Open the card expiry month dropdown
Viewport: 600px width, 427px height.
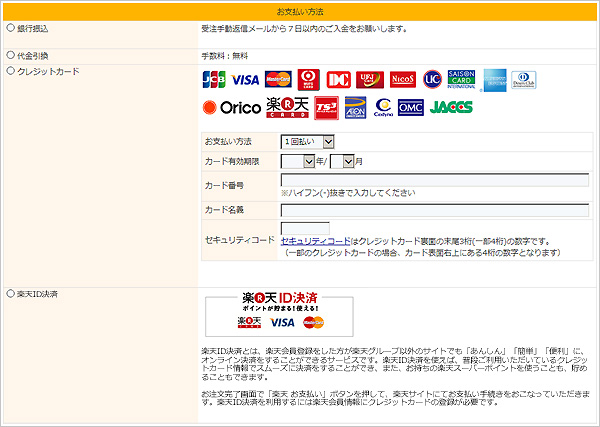tap(342, 161)
